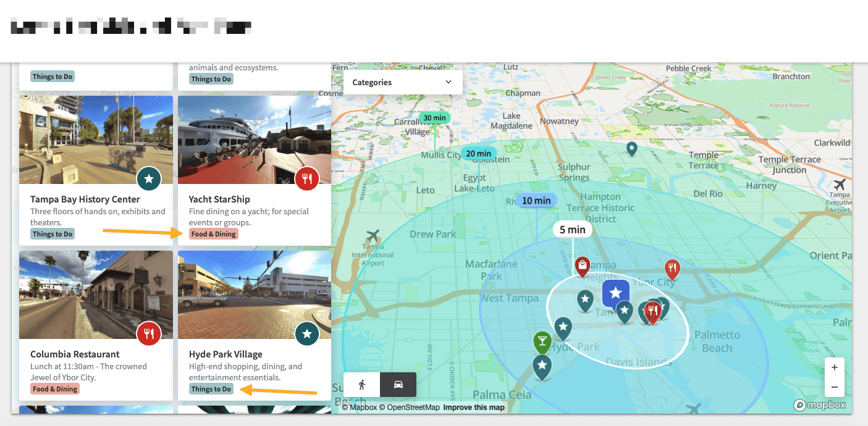
Task: Click the fork-and-knife badge on Yacht StarShip card
Action: point(307,179)
